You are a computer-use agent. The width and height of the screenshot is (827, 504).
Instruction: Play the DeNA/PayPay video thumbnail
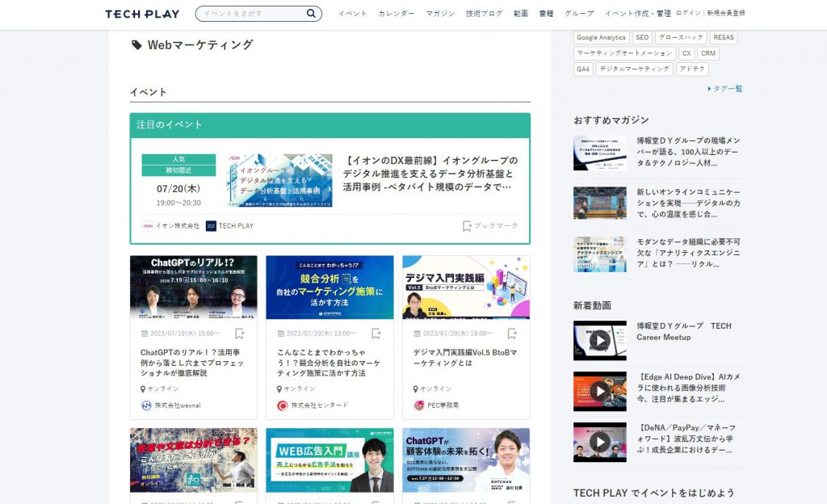[599, 442]
